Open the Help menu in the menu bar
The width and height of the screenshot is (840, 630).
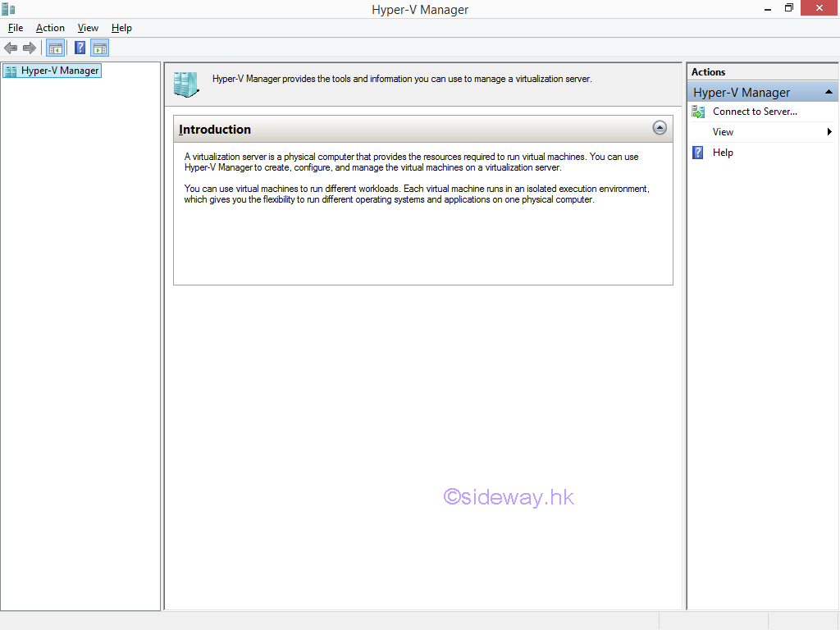121,28
